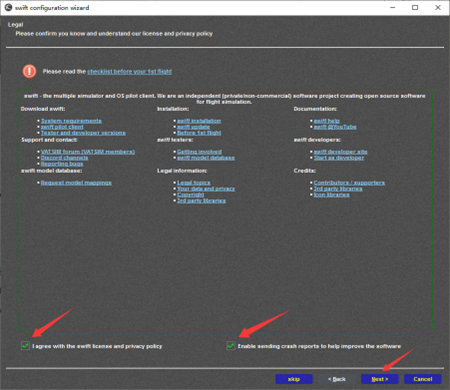Open the Start as developer link

339,158
